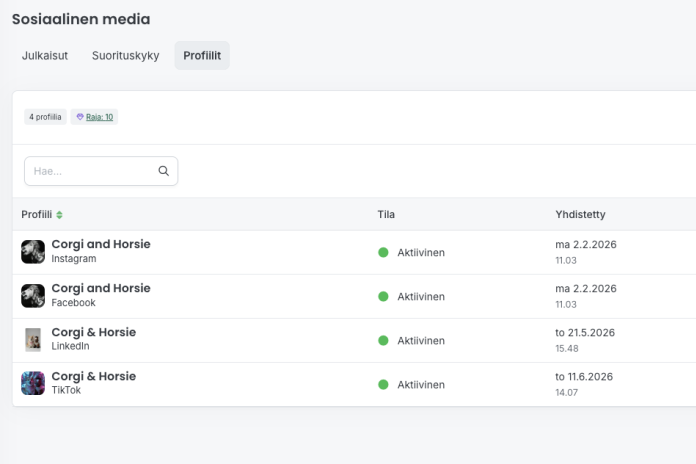This screenshot has height=464, width=696.
Task: Click ma 2.2.2026 date in Instagram row
Action: coord(586,245)
